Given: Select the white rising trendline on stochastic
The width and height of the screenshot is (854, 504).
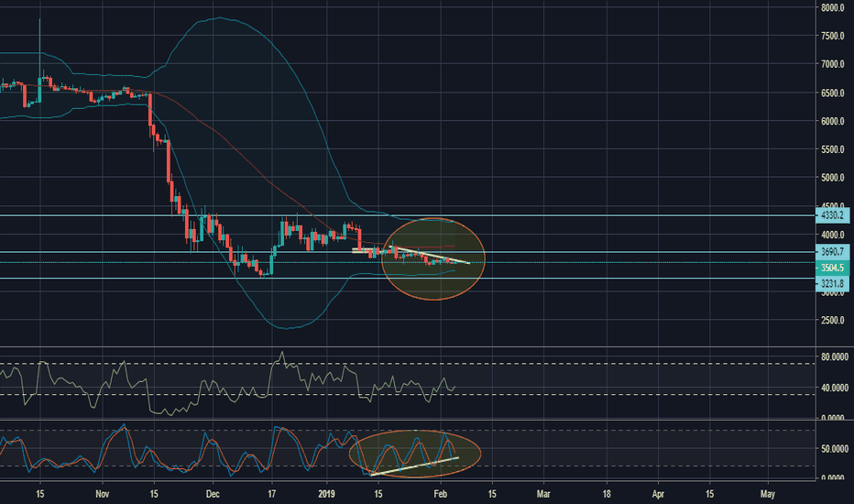Looking at the screenshot, I should (414, 466).
